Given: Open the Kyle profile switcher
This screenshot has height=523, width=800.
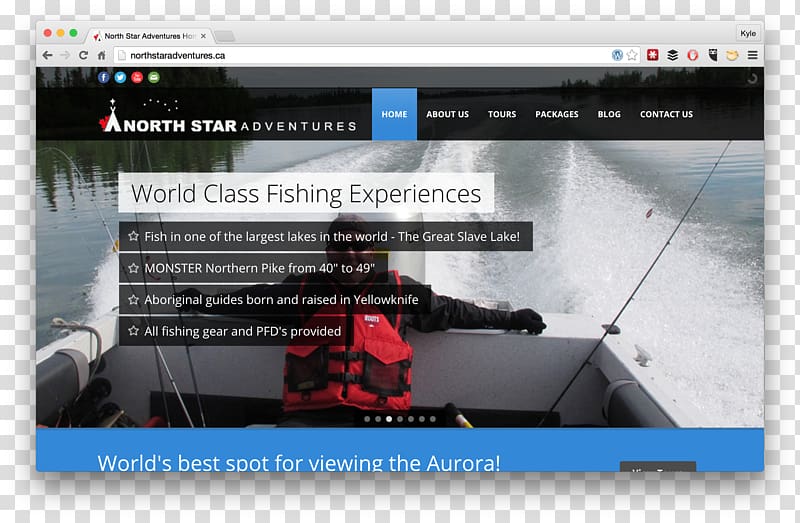Looking at the screenshot, I should (747, 33).
